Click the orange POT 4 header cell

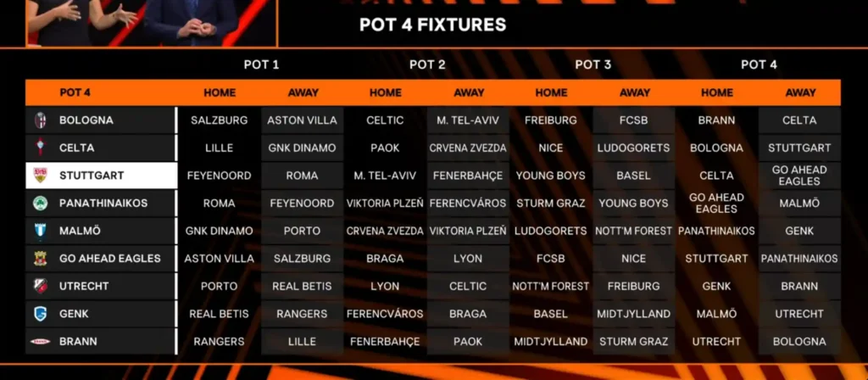pos(75,92)
